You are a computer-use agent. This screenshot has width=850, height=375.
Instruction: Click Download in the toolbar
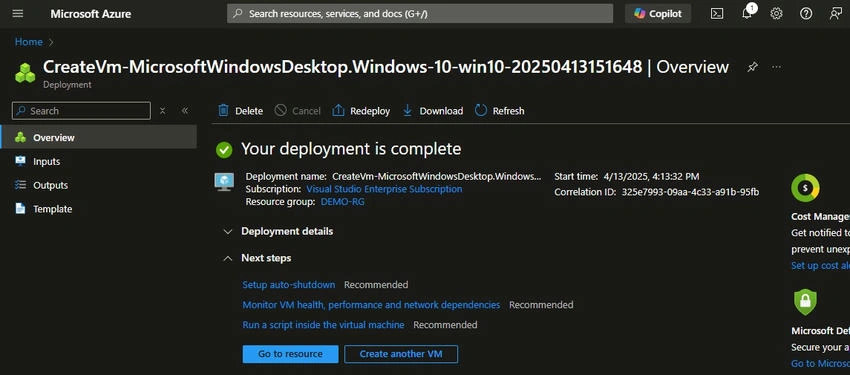pyautogui.click(x=433, y=111)
